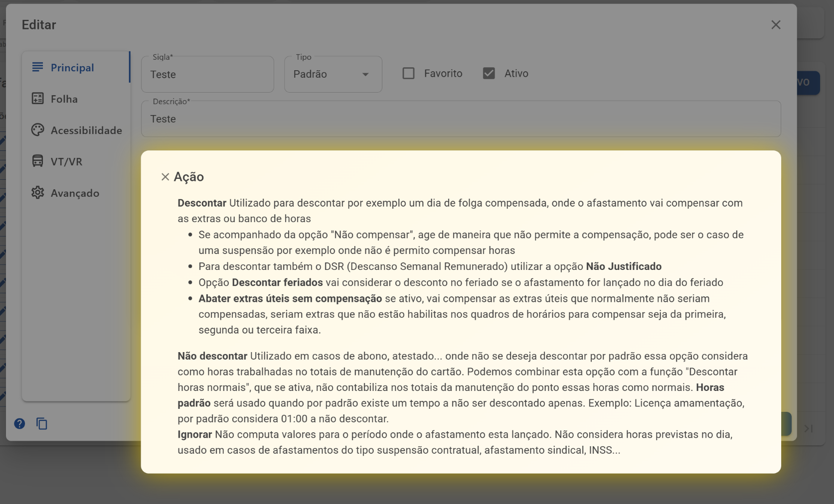Viewport: 834px width, 504px height.
Task: Go to the VT/VR tab
Action: click(x=76, y=161)
